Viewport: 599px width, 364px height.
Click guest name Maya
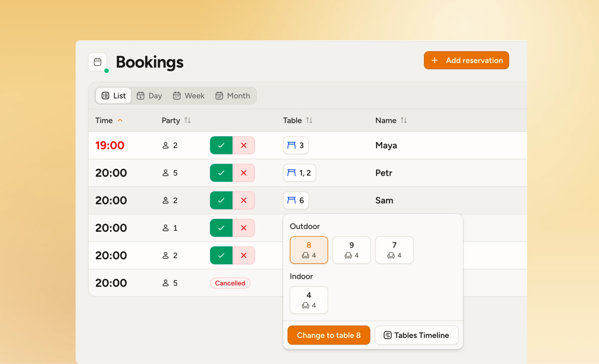pos(386,145)
